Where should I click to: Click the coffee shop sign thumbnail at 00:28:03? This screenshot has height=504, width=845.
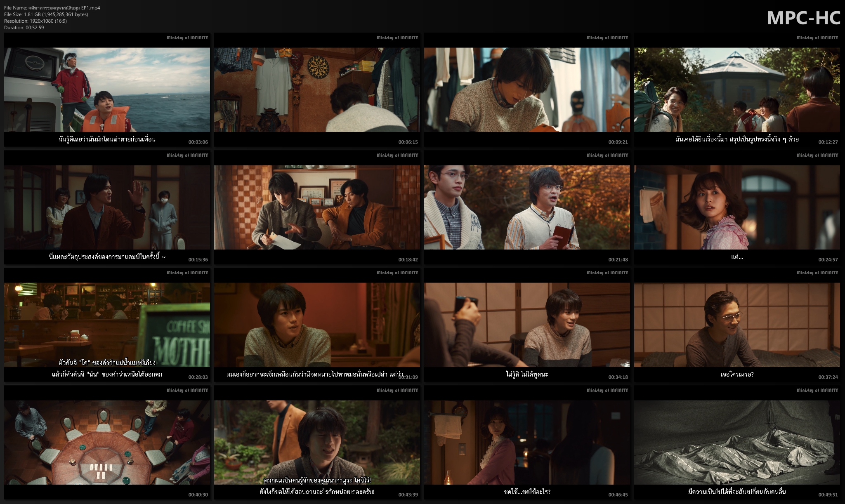click(x=107, y=325)
